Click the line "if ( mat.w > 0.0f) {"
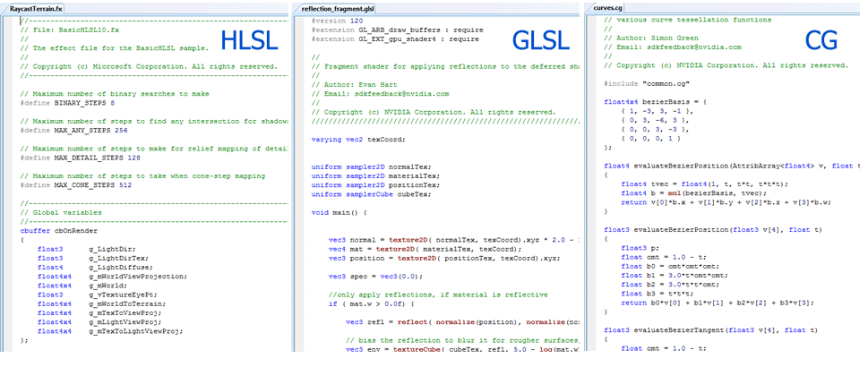Screen dimensions: 868x367 click(x=372, y=303)
